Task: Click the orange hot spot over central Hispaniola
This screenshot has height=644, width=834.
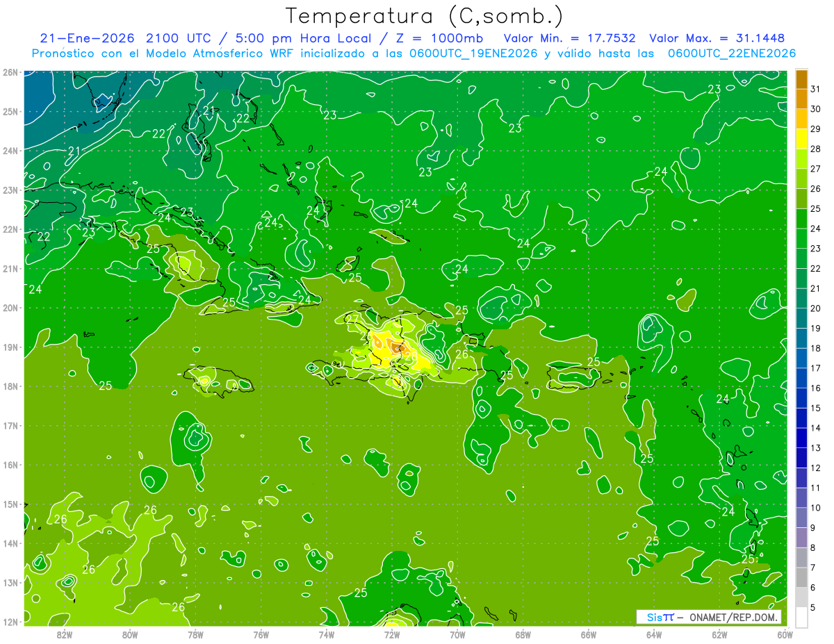Action: click(397, 348)
